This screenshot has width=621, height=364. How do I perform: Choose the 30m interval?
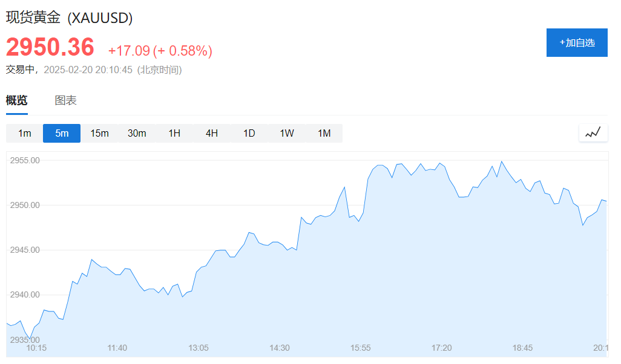pos(137,133)
